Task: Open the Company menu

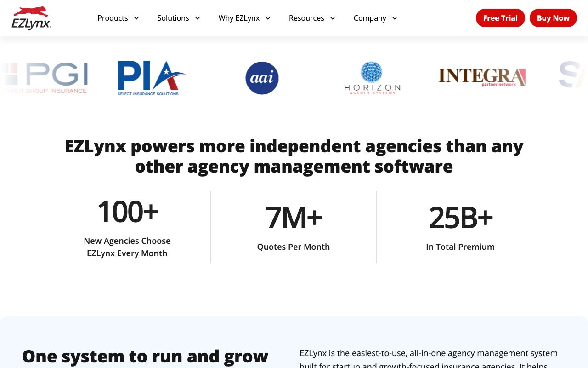Action: tap(370, 18)
